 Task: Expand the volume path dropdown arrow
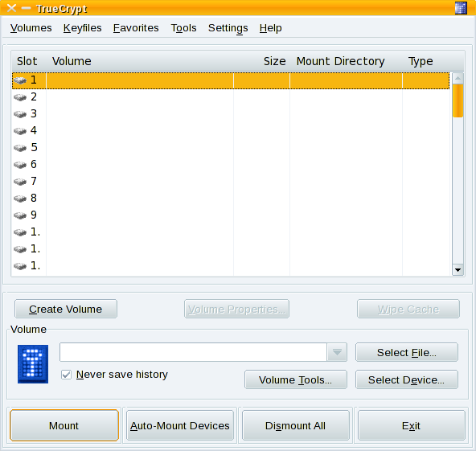point(337,352)
